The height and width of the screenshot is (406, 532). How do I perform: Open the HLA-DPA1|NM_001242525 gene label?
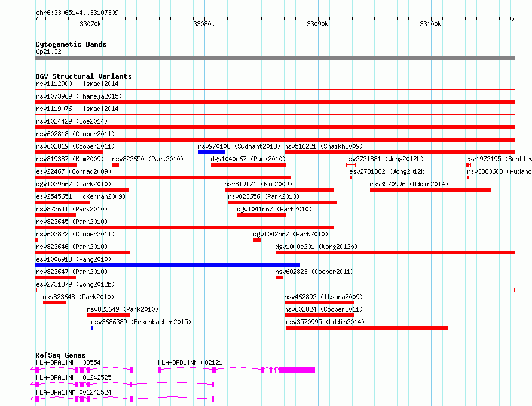(74, 377)
